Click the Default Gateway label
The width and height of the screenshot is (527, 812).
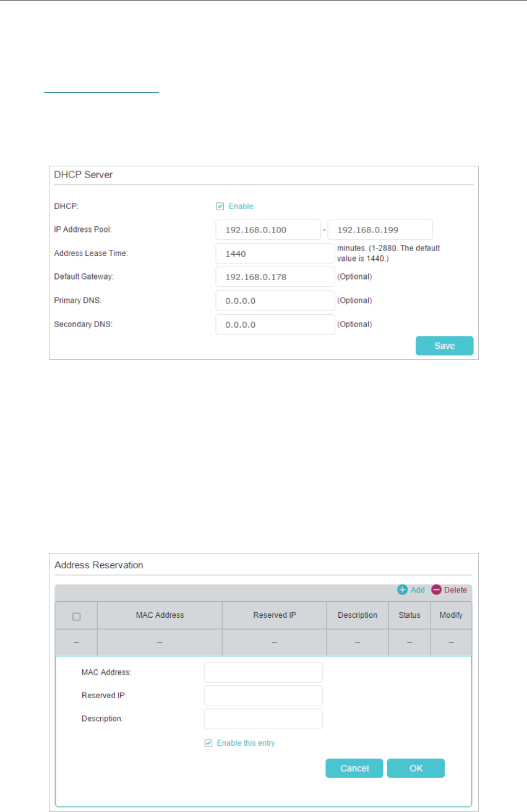(x=84, y=277)
